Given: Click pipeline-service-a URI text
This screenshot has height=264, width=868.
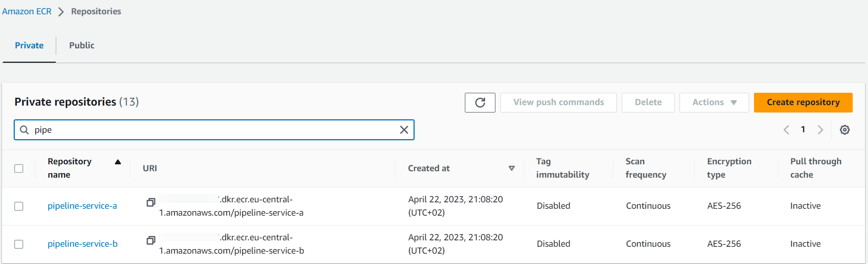Looking at the screenshot, I should click(x=231, y=206).
